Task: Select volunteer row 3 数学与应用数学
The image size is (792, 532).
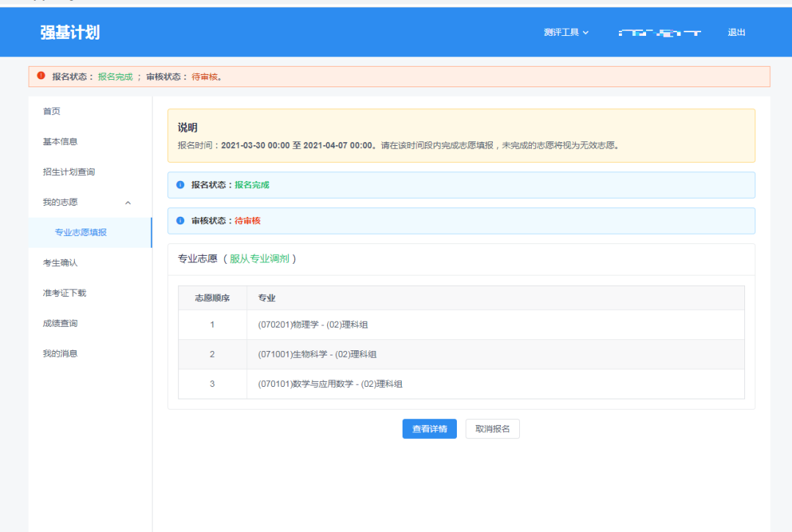Action: point(331,383)
